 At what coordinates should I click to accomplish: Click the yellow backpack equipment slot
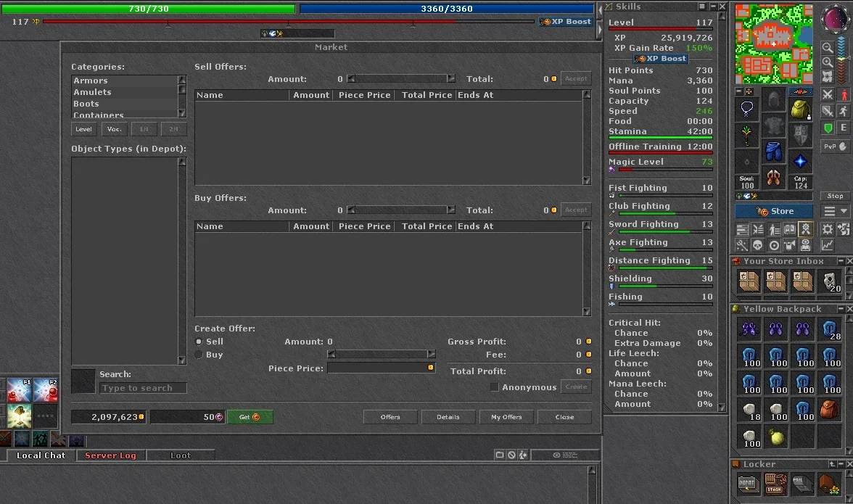800,110
